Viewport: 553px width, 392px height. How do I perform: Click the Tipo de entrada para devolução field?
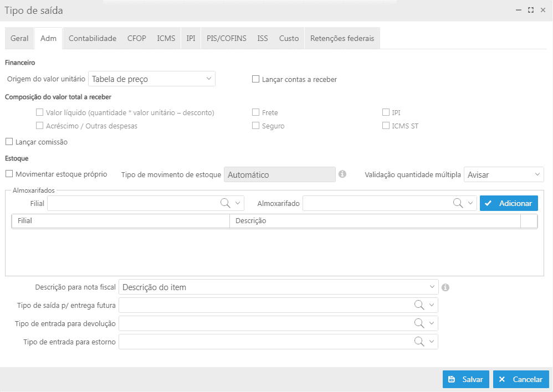point(278,323)
